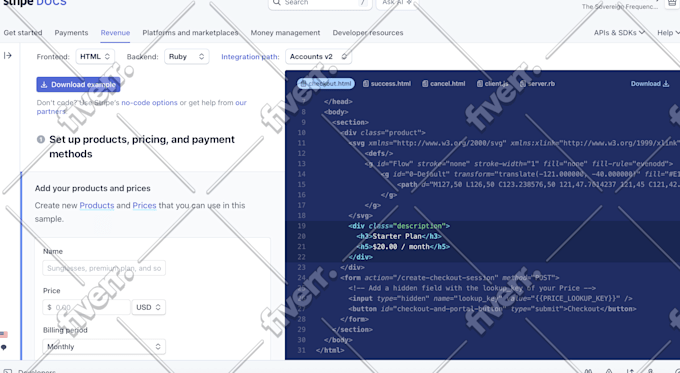Click The Sovereign Frequenc... account name
The image size is (680, 373).
pyautogui.click(x=619, y=7)
